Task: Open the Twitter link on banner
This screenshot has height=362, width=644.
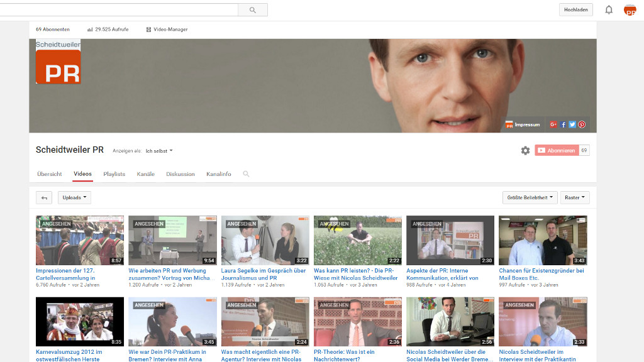Action: [572, 124]
